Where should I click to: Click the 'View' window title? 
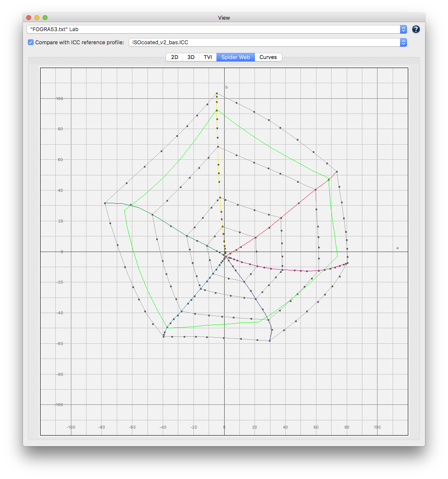(x=224, y=18)
